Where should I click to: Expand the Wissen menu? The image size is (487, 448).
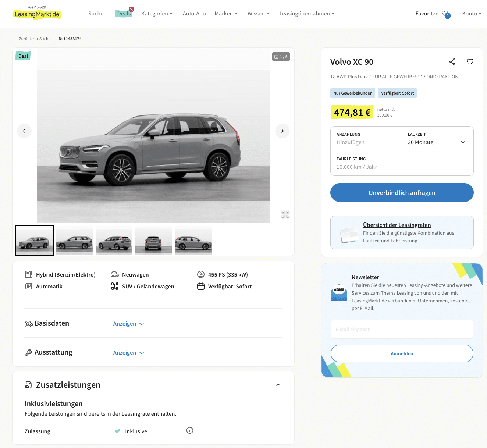coord(258,14)
